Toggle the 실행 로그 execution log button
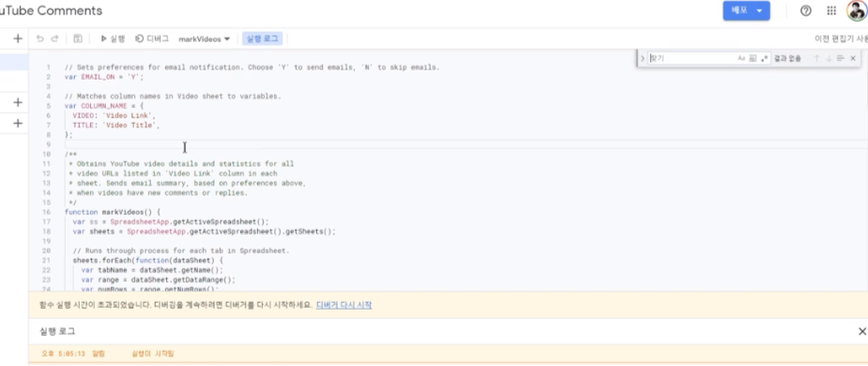Screen dimensions: 868x366 263,38
